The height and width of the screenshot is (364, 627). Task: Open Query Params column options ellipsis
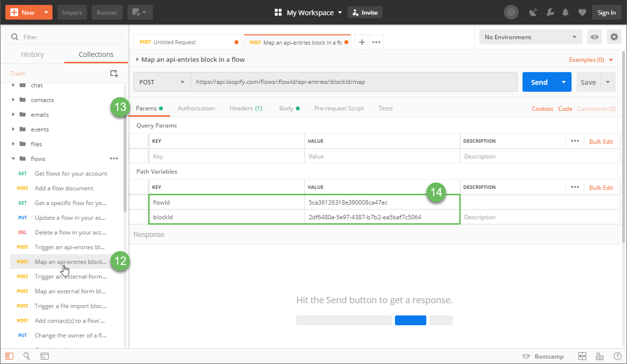click(575, 141)
